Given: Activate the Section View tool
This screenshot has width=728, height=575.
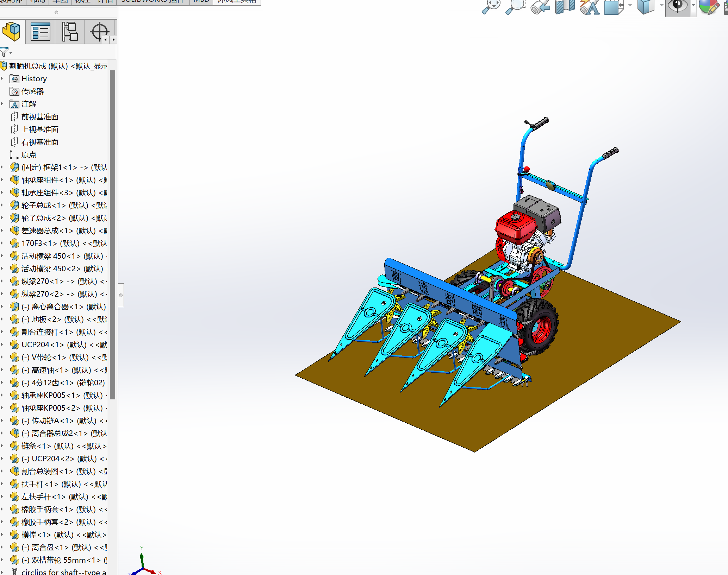Looking at the screenshot, I should 565,6.
